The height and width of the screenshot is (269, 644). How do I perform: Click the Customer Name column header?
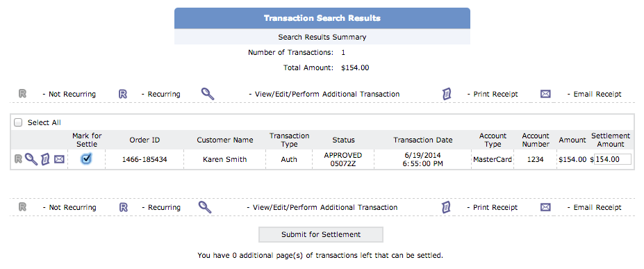(225, 140)
